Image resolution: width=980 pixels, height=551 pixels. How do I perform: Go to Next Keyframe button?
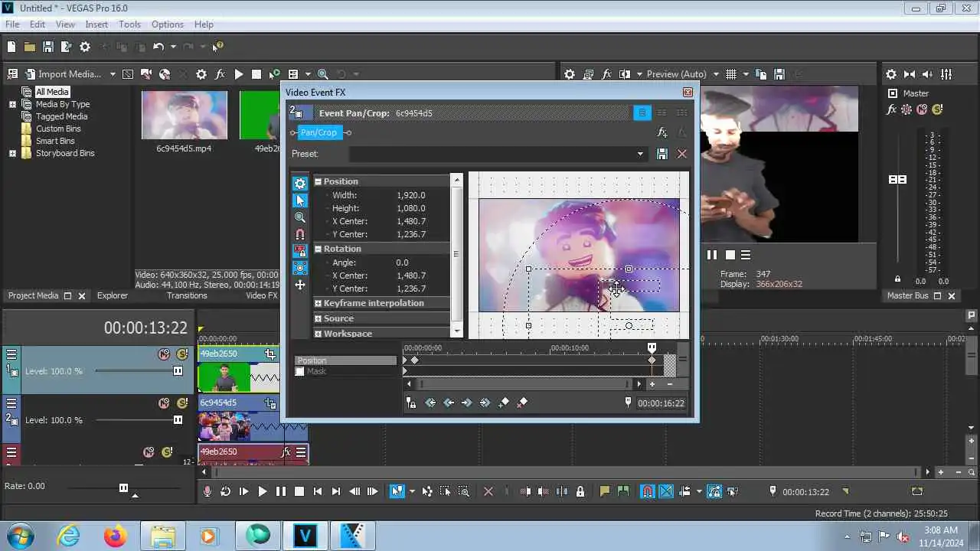467,403
